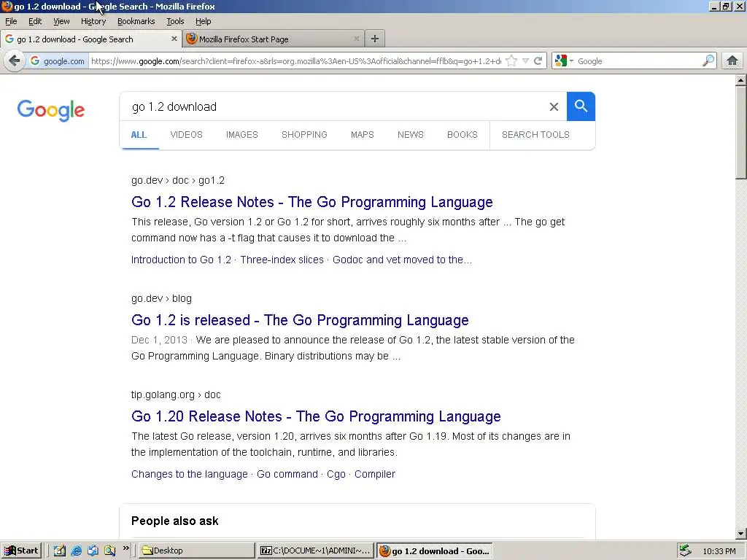The width and height of the screenshot is (747, 560).
Task: Follow the Three-index slices sitelink
Action: (x=282, y=260)
